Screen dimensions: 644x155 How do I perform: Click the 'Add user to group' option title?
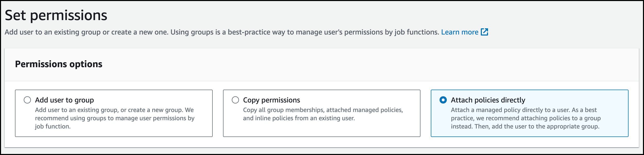tap(64, 100)
